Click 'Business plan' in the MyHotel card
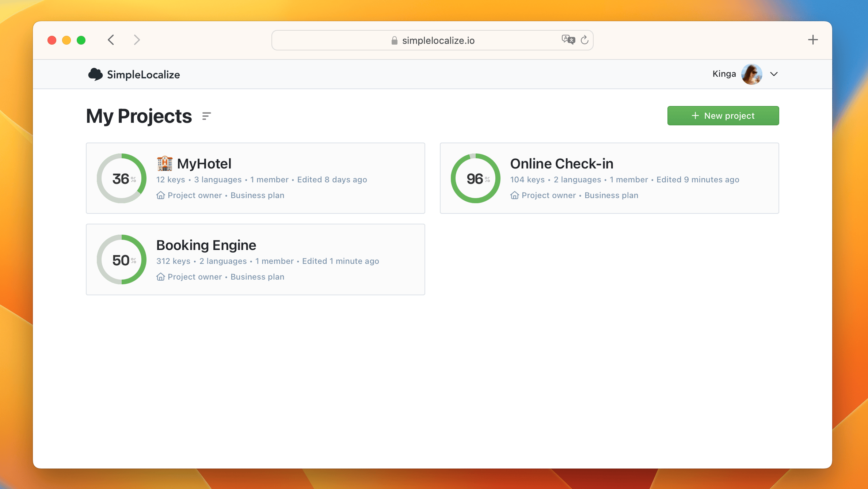Screen dimensions: 868x489 pos(257,195)
